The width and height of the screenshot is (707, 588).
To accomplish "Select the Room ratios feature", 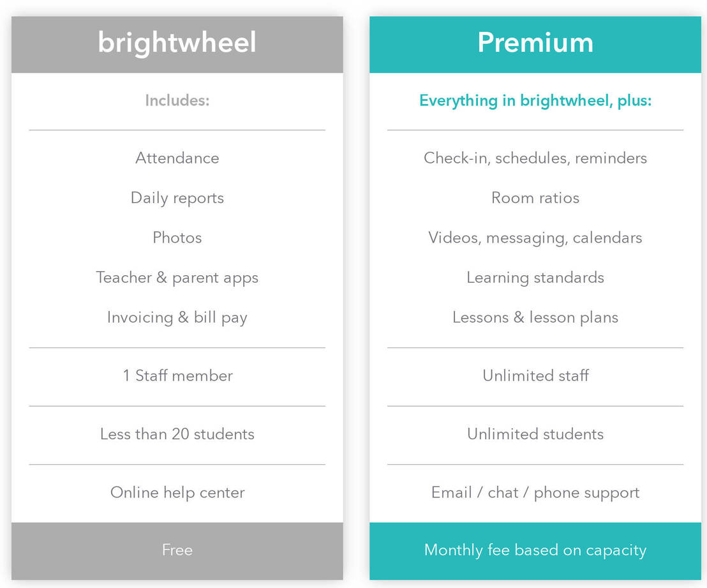I will point(535,198).
